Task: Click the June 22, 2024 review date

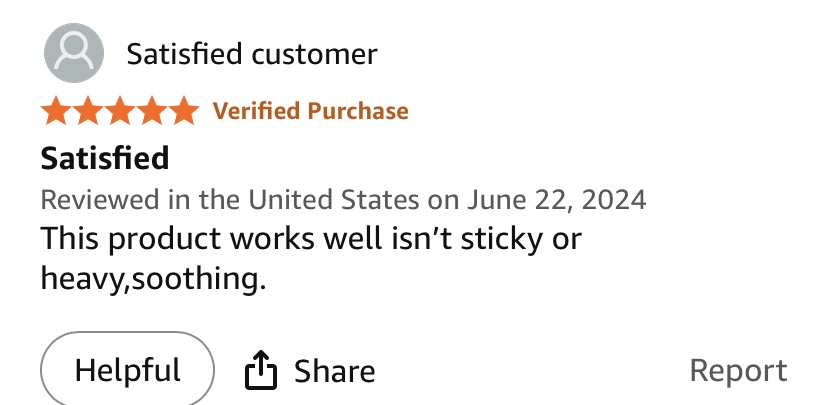Action: point(556,199)
